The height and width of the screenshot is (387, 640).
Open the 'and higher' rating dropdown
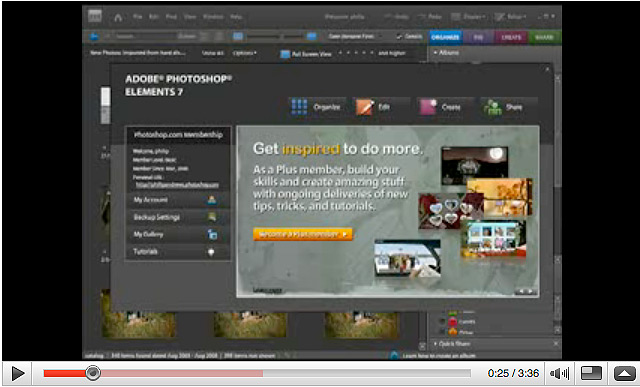coord(392,53)
